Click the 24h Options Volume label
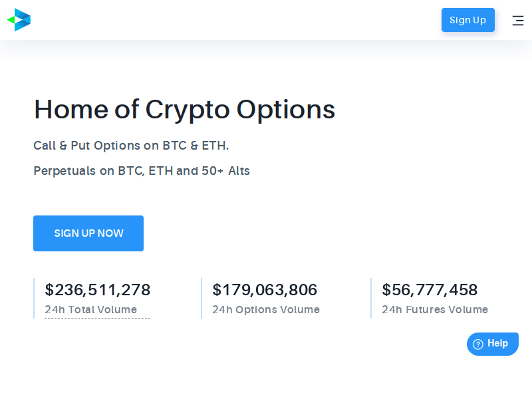This screenshot has width=532, height=399. 266,310
